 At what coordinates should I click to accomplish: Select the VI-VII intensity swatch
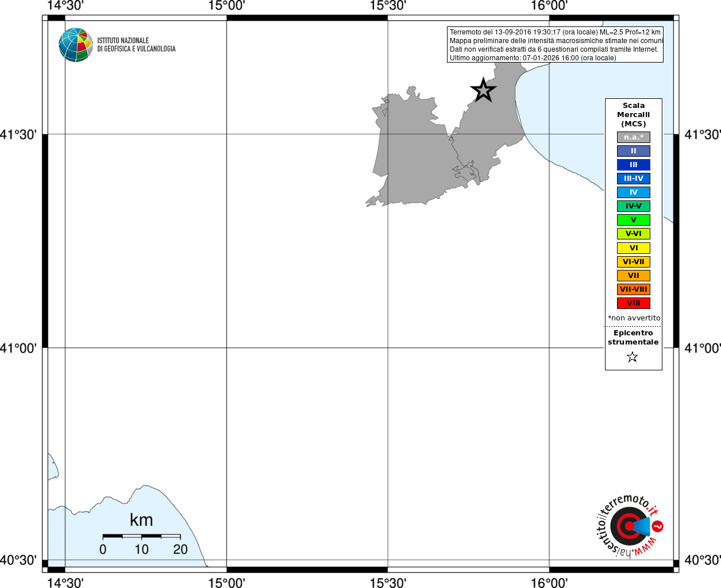click(x=634, y=262)
